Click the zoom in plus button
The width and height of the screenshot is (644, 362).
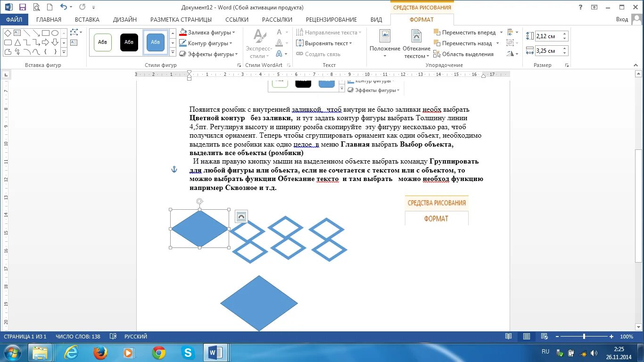[611, 337]
